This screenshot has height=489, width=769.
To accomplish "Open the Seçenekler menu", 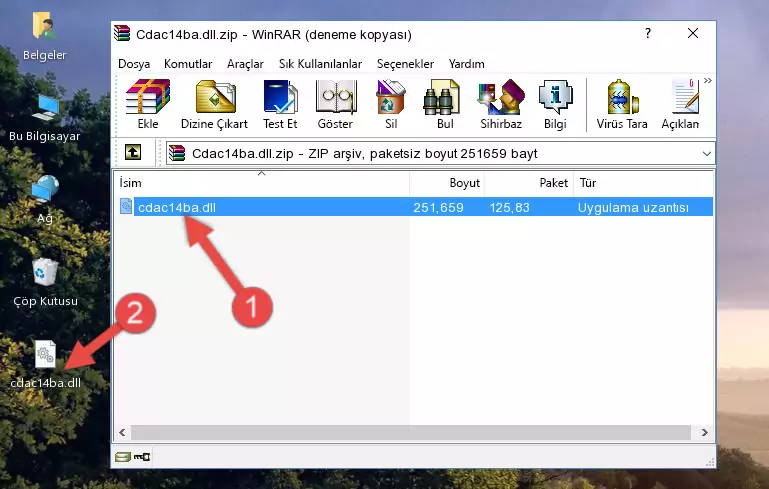I will (405, 64).
